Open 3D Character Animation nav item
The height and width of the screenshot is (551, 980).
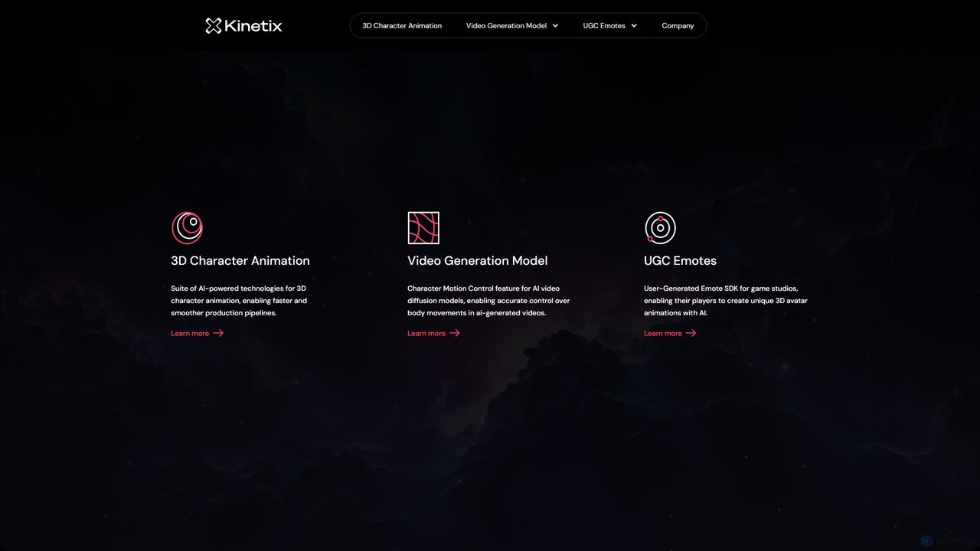click(402, 26)
